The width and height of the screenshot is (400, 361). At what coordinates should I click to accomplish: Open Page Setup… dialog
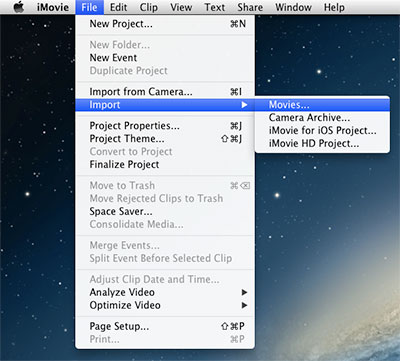click(165, 326)
